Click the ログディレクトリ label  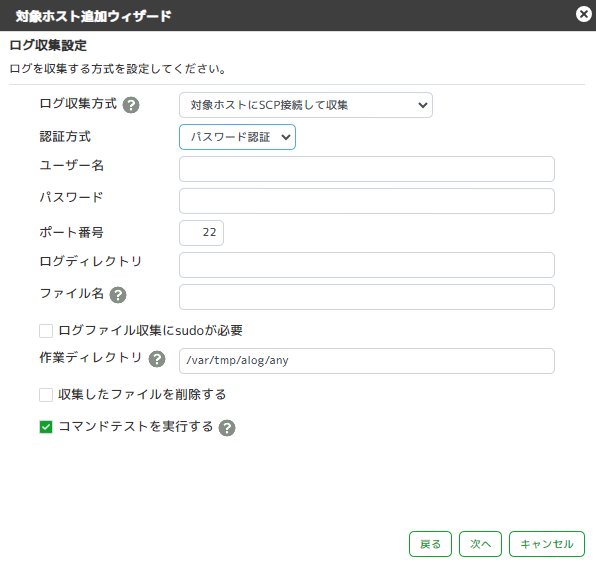90,261
